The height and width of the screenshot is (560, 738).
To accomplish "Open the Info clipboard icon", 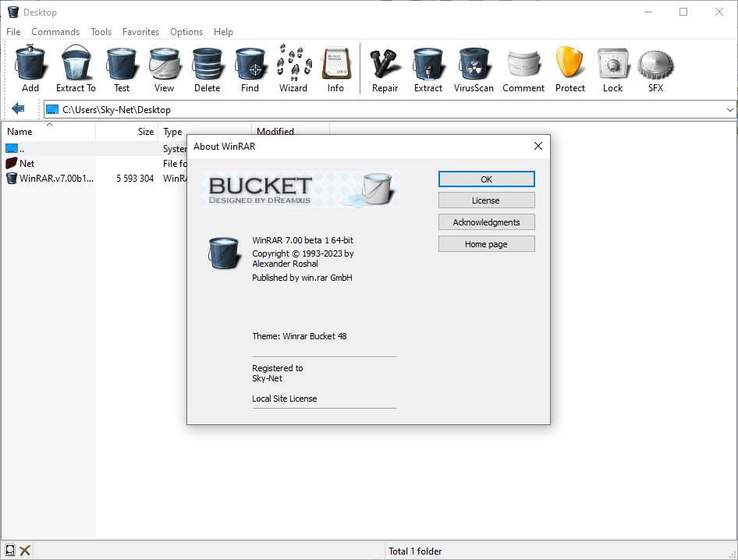I will [x=335, y=62].
